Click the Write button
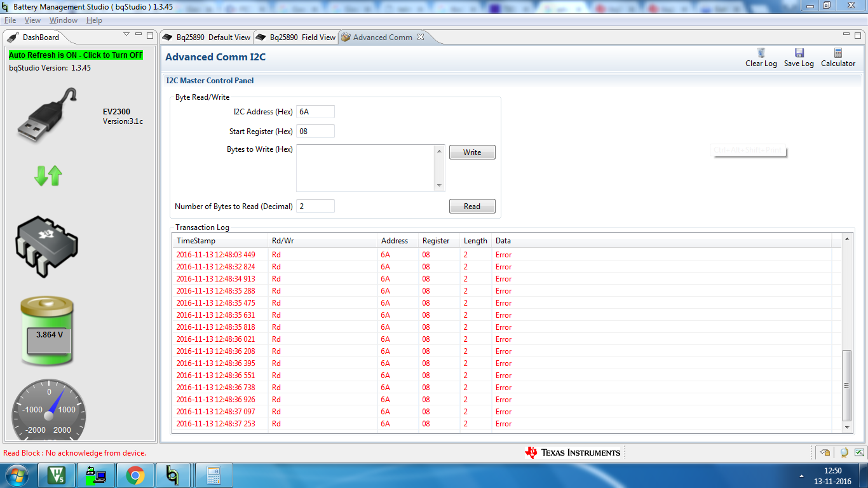868x488 pixels. tap(472, 152)
